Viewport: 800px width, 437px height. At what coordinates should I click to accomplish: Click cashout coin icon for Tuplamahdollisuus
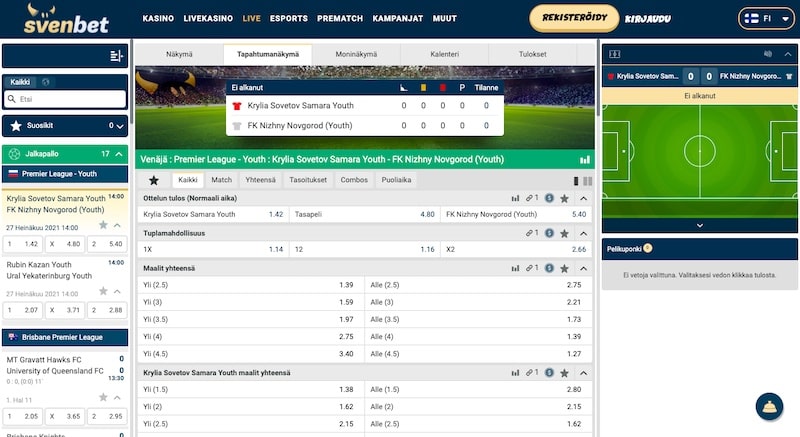(x=549, y=234)
